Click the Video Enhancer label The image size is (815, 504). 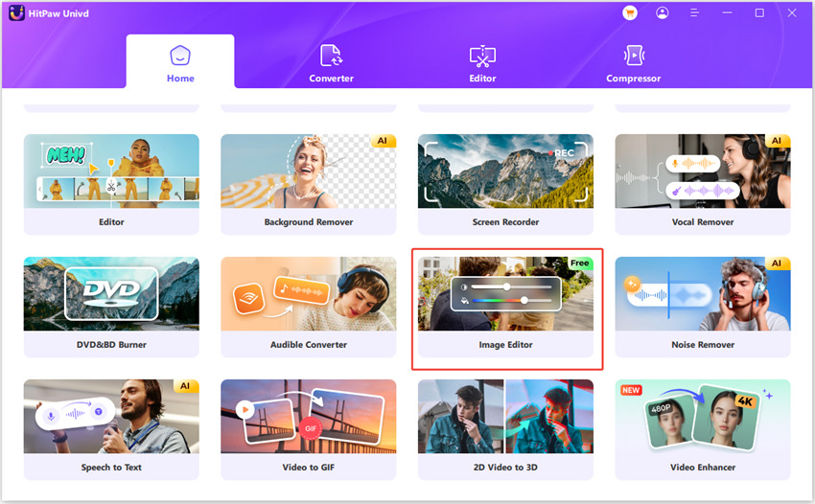[x=703, y=467]
